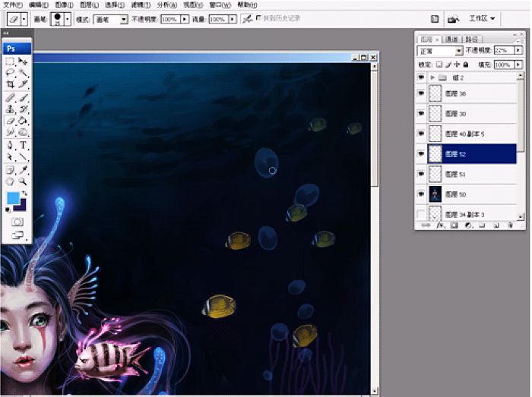Hide layer 30
The image size is (532, 397).
click(421, 113)
